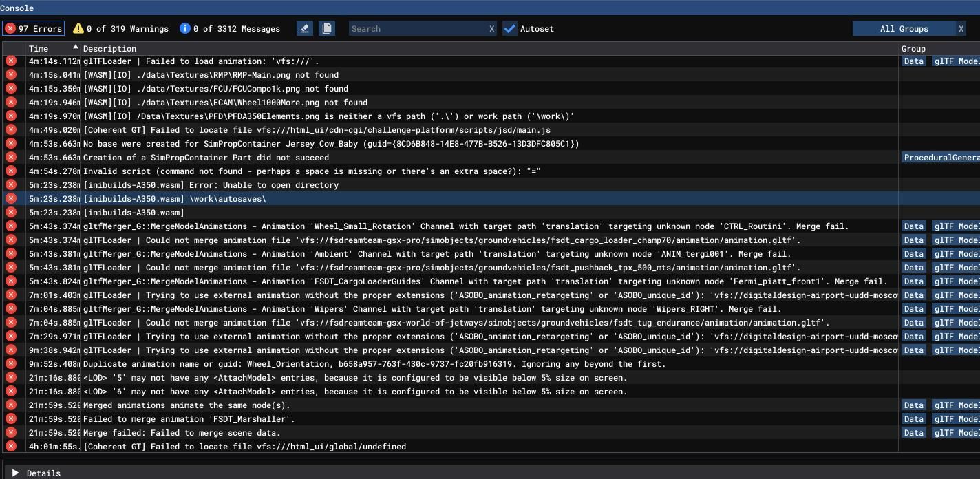Image resolution: width=980 pixels, height=479 pixels.
Task: Click the red error icon on the first glTFLoader row
Action: point(11,61)
